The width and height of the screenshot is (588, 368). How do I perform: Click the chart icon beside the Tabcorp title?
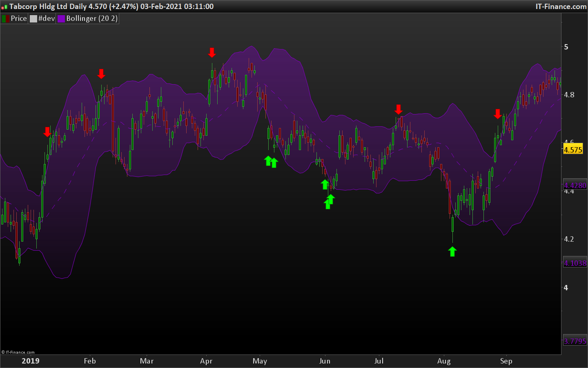tap(4, 7)
